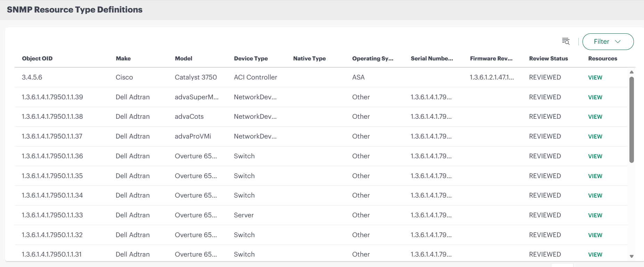Open VIEW link for OID ending 1.1.37

(x=595, y=136)
